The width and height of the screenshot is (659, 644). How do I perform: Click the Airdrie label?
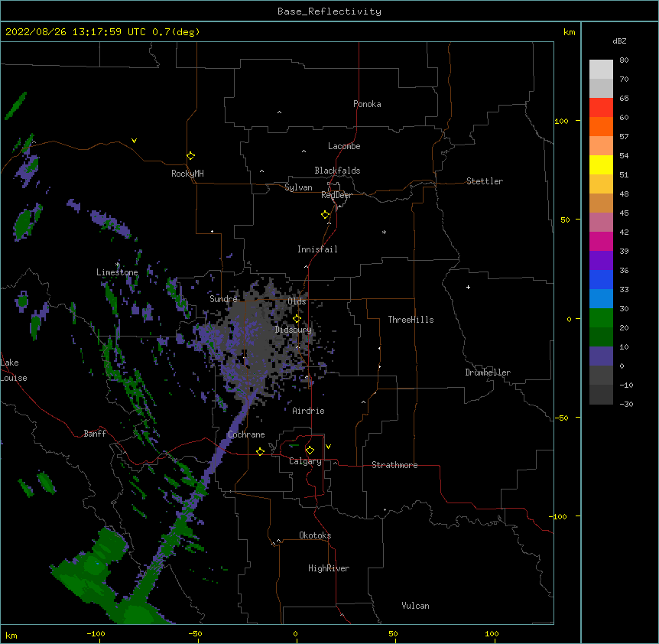click(308, 411)
